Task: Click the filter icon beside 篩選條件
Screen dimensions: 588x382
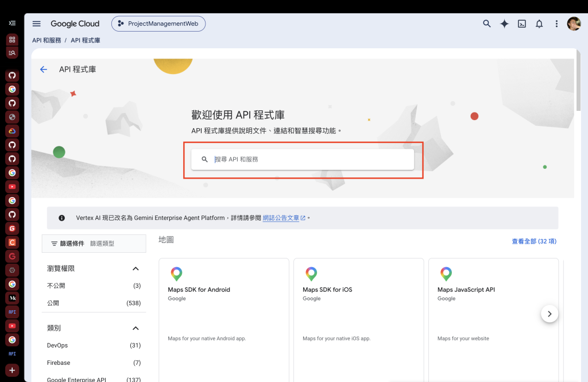Action: coord(55,244)
